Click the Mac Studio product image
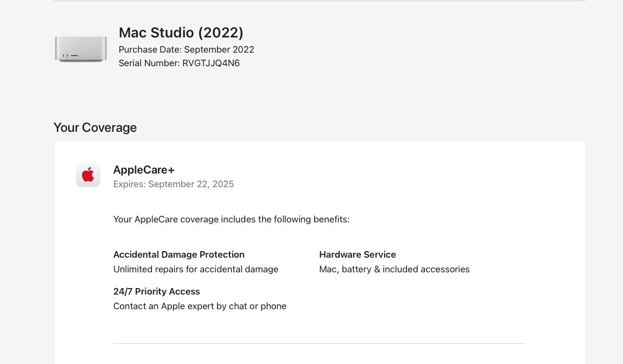This screenshot has height=364, width=623. pyautogui.click(x=80, y=49)
